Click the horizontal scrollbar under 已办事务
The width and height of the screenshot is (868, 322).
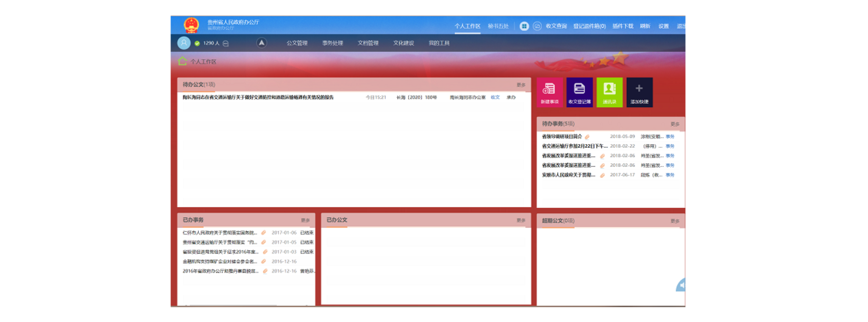(233, 305)
